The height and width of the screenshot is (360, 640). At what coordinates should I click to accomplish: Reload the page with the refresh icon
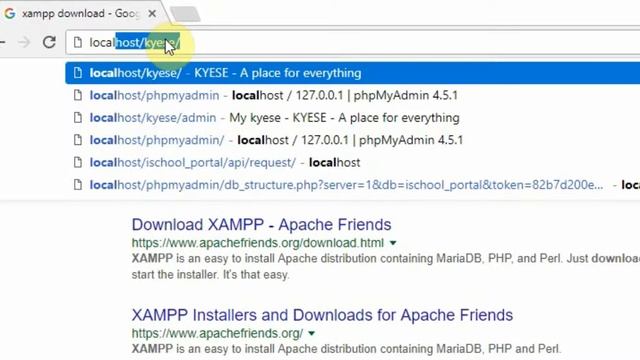tap(49, 42)
